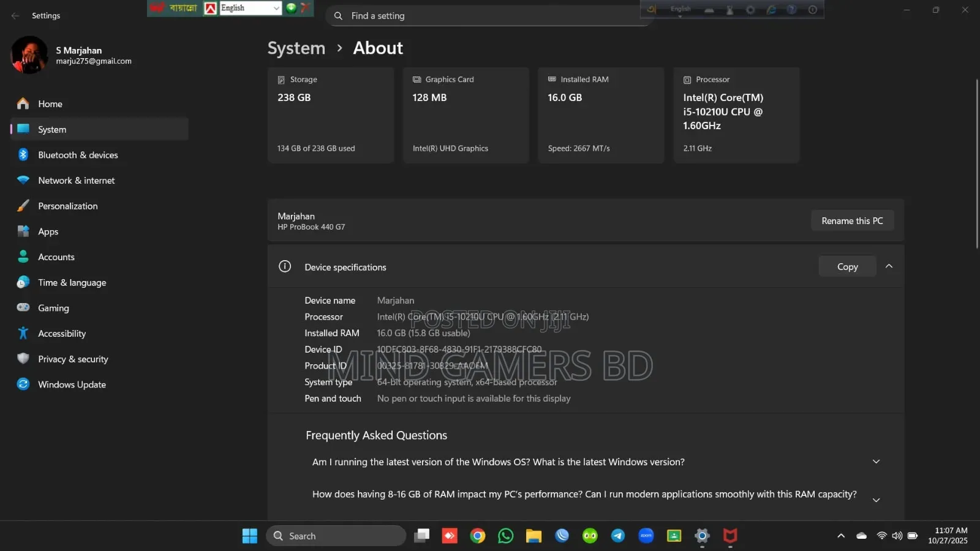Open Network & internet settings

coord(76,181)
